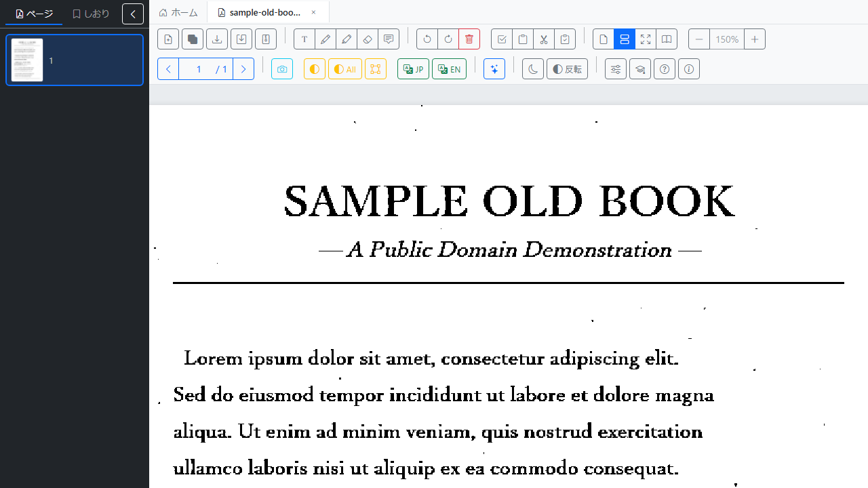Translate to English with EN button
The image size is (868, 488).
point(449,69)
